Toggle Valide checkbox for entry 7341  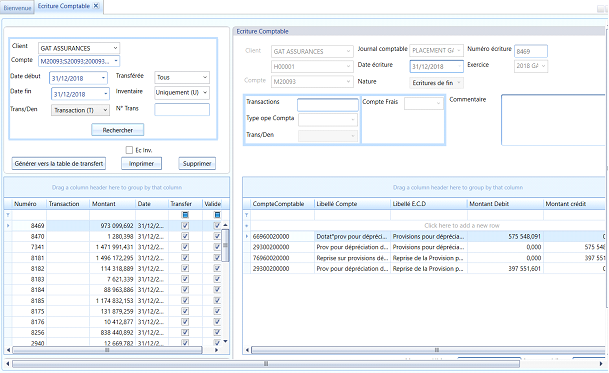(x=217, y=247)
